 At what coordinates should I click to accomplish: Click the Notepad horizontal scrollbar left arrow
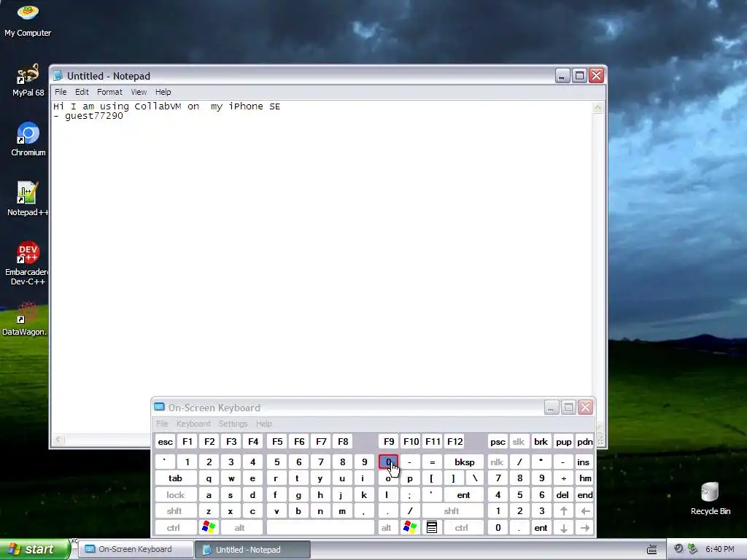58,440
